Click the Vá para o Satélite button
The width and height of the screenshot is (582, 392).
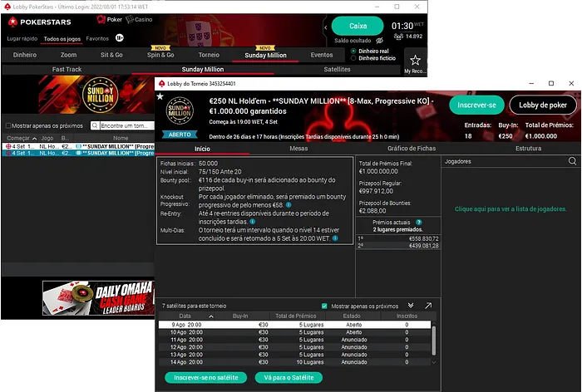[x=289, y=378]
